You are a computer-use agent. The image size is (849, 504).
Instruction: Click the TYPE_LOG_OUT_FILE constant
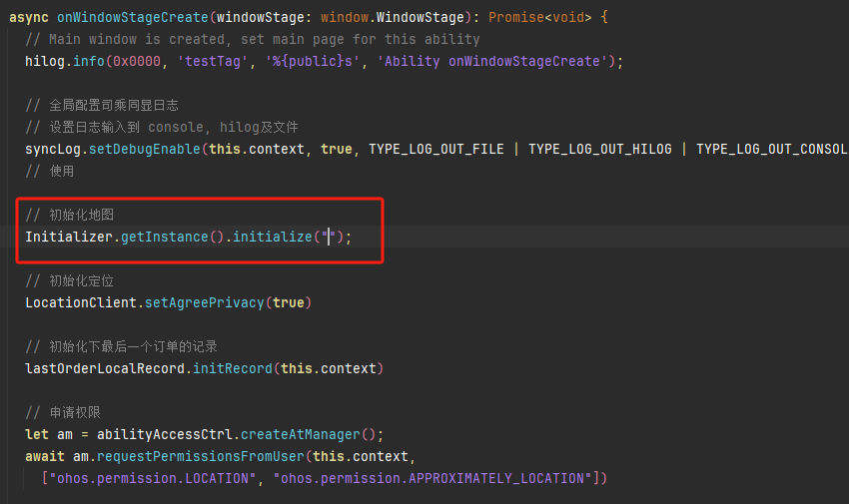(435, 149)
